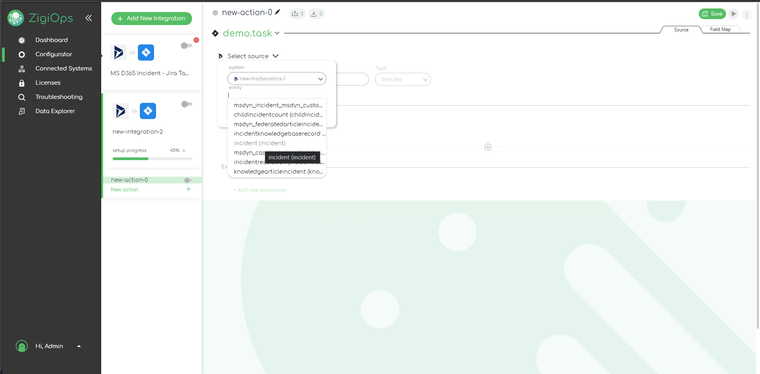This screenshot has height=374, width=760.
Task: Click the ZigiOps logo
Action: click(40, 18)
